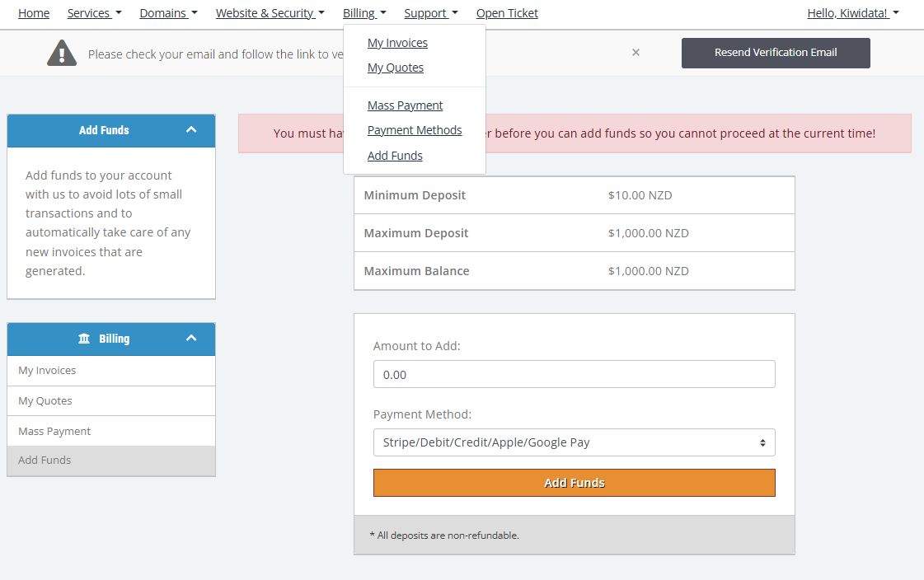Viewport: 924px width, 580px height.
Task: Select Mass Payment from dropdown menu
Action: pyautogui.click(x=405, y=105)
